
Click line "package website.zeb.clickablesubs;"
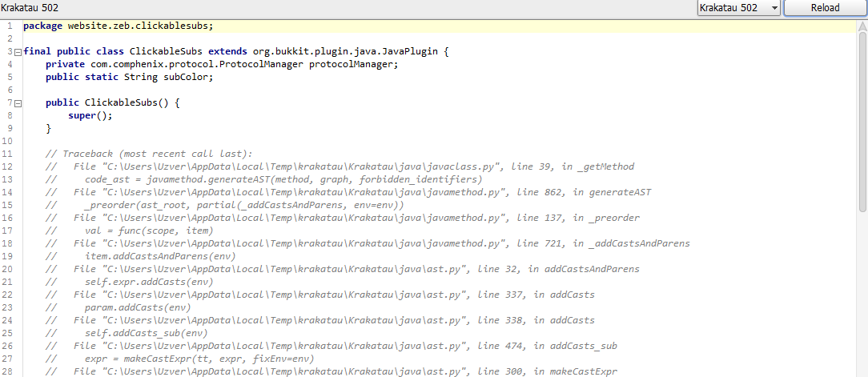pos(118,26)
